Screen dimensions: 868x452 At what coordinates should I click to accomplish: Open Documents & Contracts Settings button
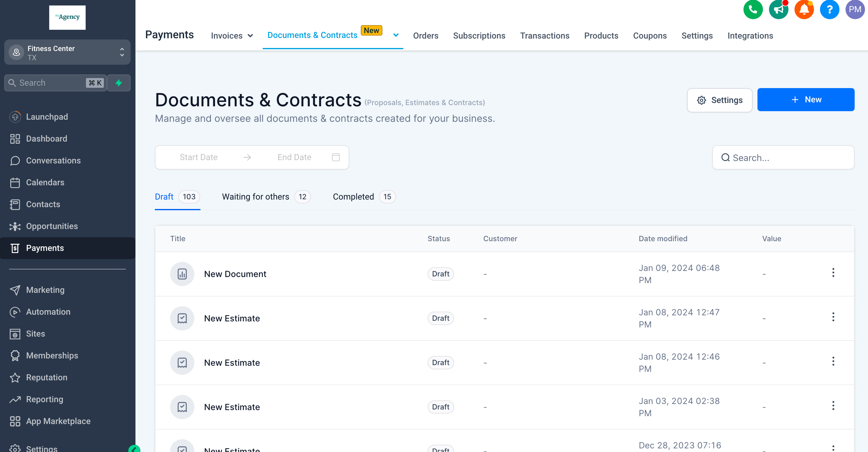[719, 100]
